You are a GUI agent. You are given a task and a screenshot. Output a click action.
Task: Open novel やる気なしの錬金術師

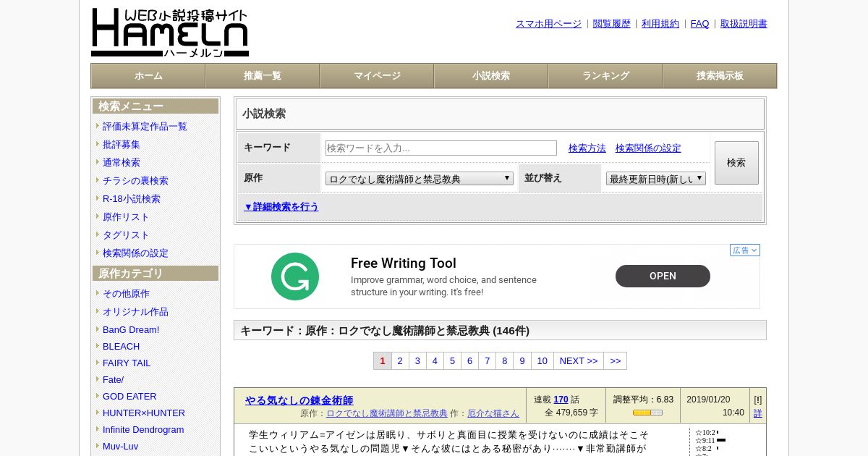coord(299,400)
